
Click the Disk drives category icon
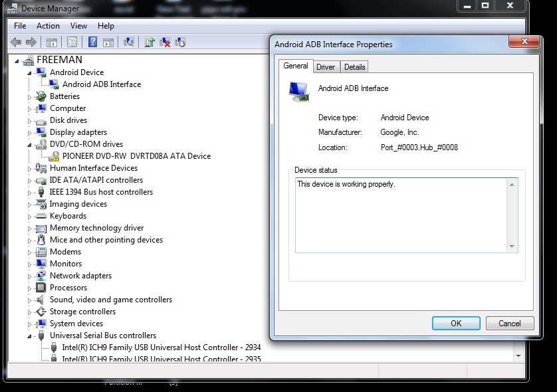41,121
